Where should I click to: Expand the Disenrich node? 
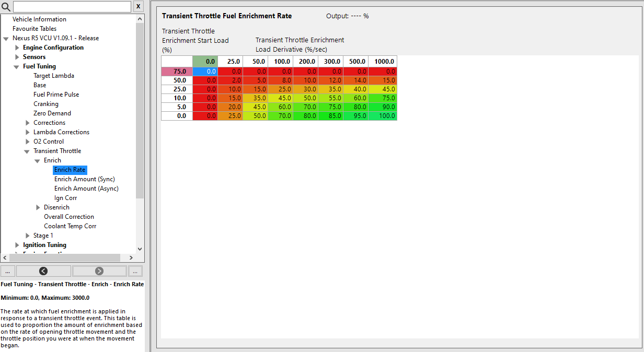coord(38,207)
